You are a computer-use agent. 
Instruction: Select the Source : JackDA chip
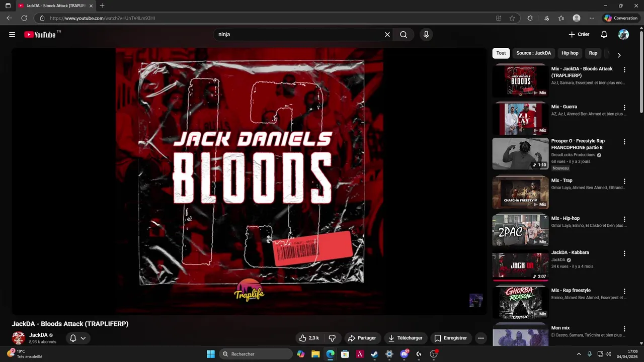point(533,53)
